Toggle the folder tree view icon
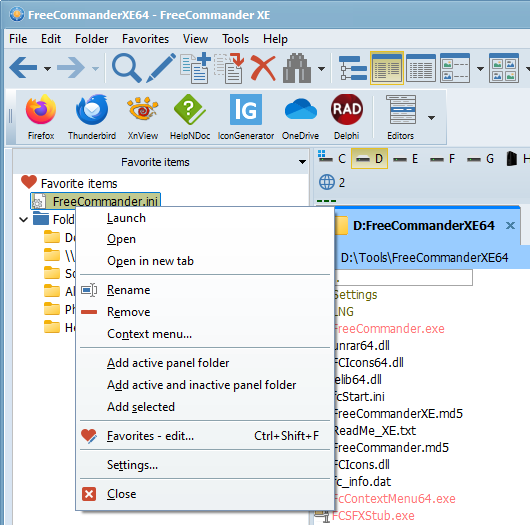Image resolution: width=530 pixels, height=525 pixels. coord(353,68)
